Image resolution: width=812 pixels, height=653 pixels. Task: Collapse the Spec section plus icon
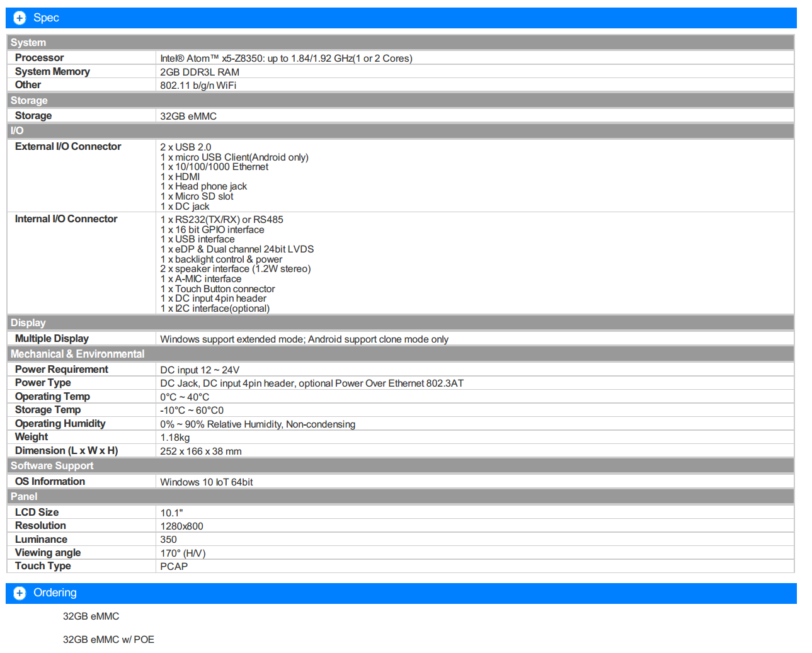[x=20, y=18]
